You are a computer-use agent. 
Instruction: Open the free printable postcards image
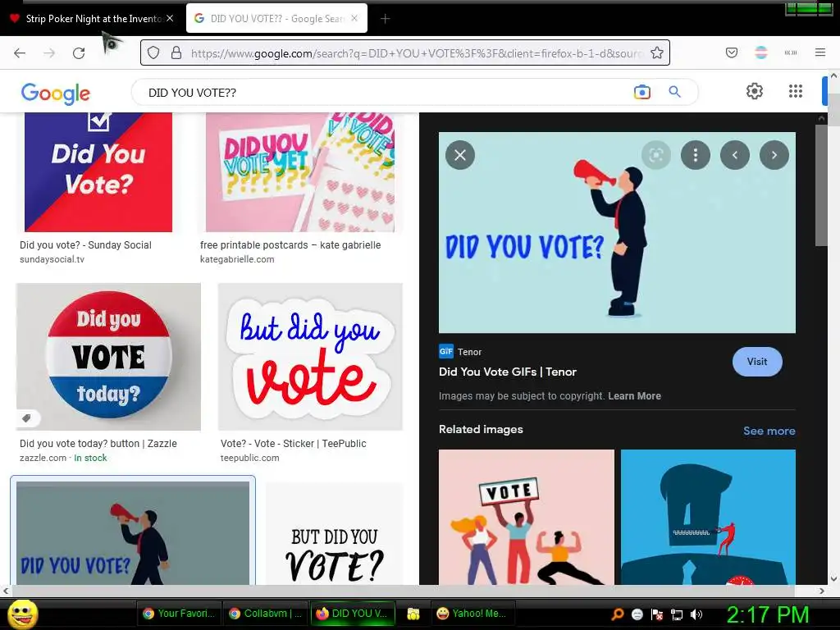(x=300, y=172)
